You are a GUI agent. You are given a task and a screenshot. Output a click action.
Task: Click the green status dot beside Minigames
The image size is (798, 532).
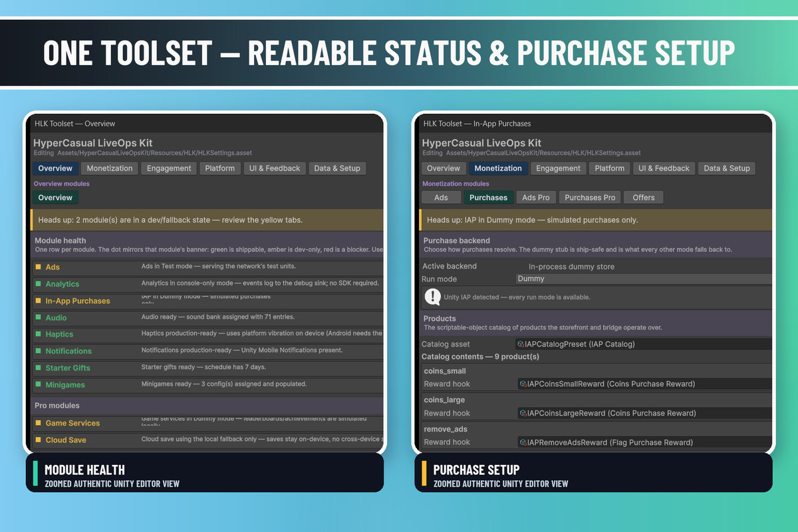click(38, 385)
